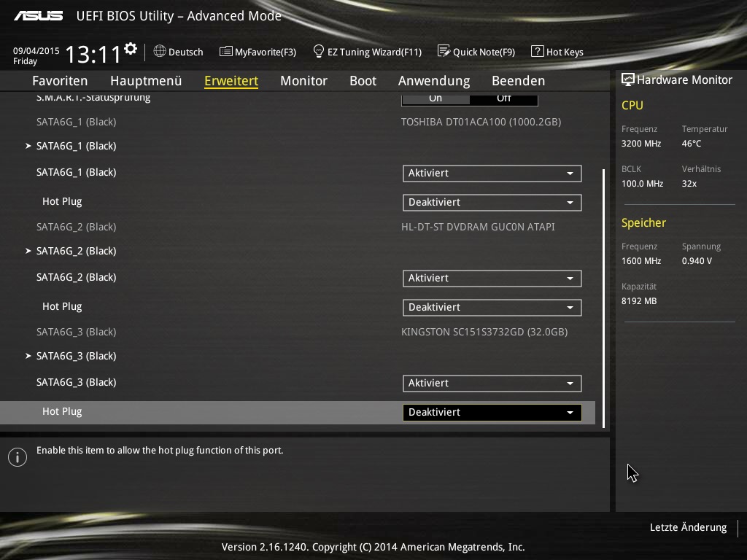The image size is (747, 560).
Task: Set S.M.A.R.T. status check to Off
Action: [503, 99]
